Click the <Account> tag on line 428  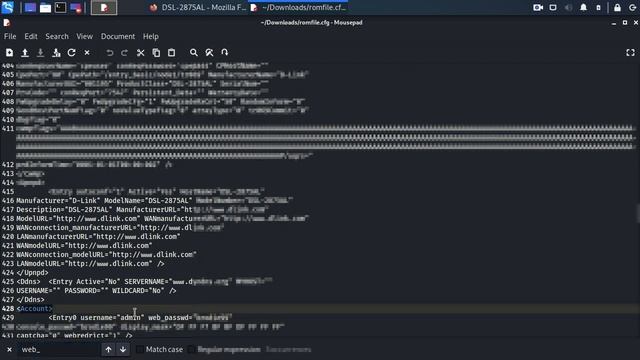tap(34, 309)
